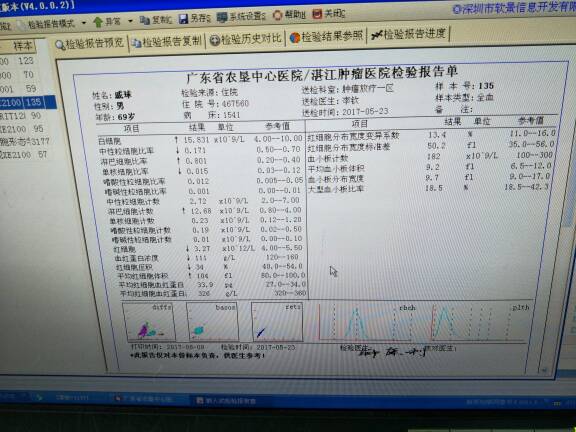Switch to the 检验历史对比 tab

[245, 39]
